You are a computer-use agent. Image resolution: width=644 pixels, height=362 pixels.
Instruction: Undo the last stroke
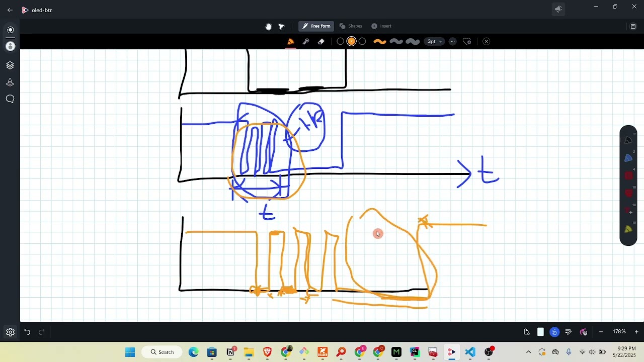[x=27, y=332]
